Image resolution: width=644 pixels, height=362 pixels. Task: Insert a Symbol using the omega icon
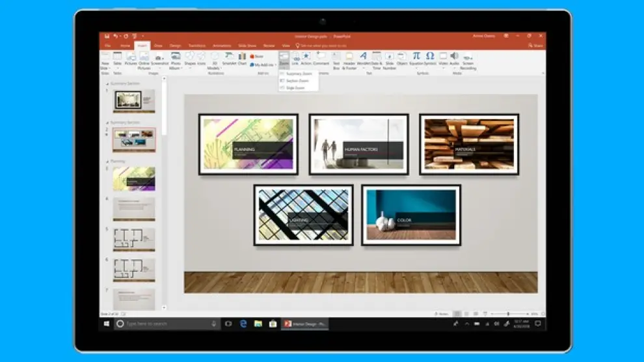(x=430, y=59)
